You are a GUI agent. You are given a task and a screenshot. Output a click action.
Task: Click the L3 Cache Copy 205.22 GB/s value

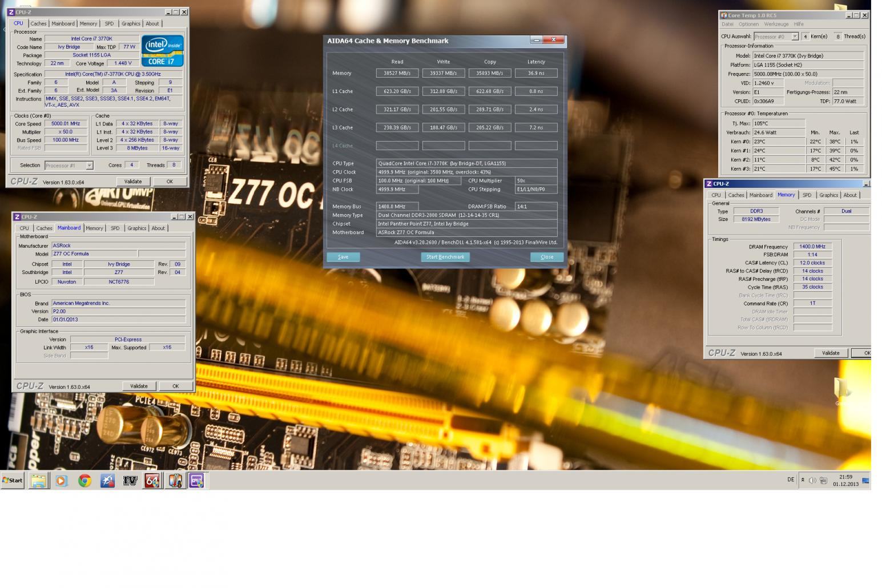click(490, 128)
